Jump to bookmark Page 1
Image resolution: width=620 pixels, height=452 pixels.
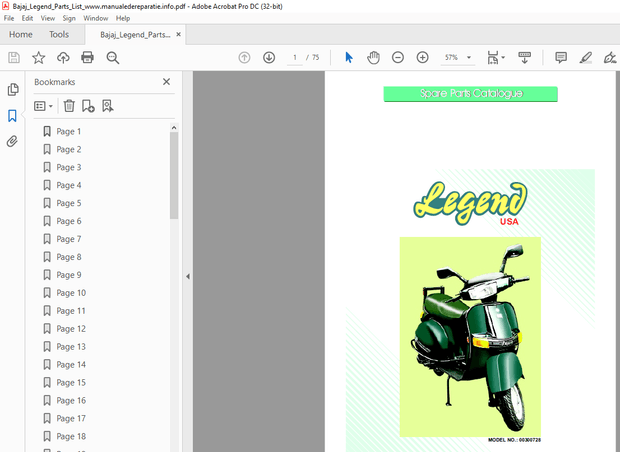[x=68, y=131]
